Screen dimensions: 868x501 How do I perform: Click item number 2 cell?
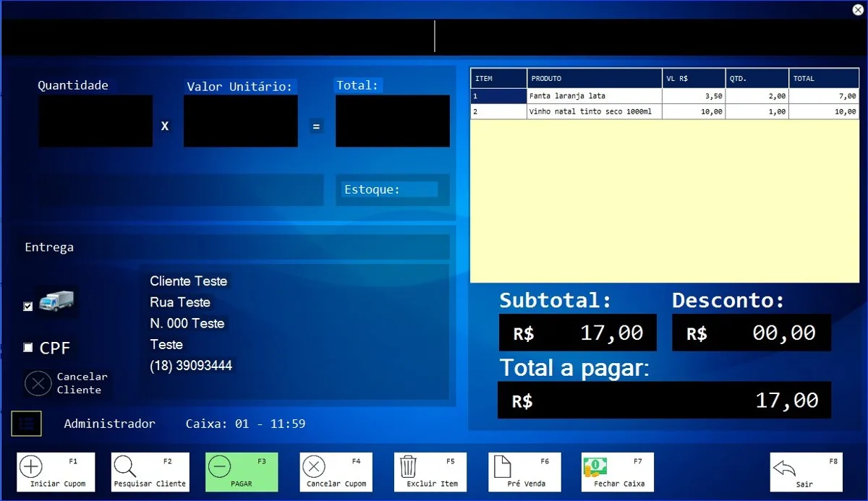pos(498,111)
